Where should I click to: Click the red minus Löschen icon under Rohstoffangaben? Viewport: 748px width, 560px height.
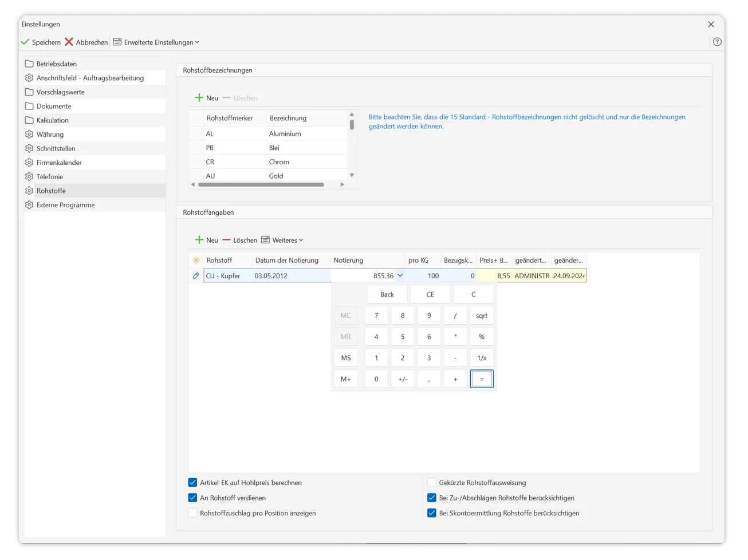point(226,240)
